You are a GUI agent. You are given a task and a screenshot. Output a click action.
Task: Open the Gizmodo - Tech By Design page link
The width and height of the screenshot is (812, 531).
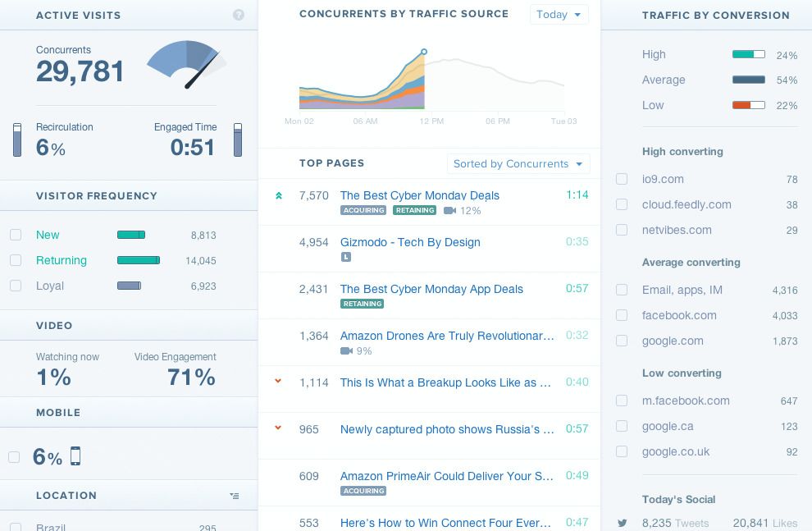pyautogui.click(x=410, y=242)
